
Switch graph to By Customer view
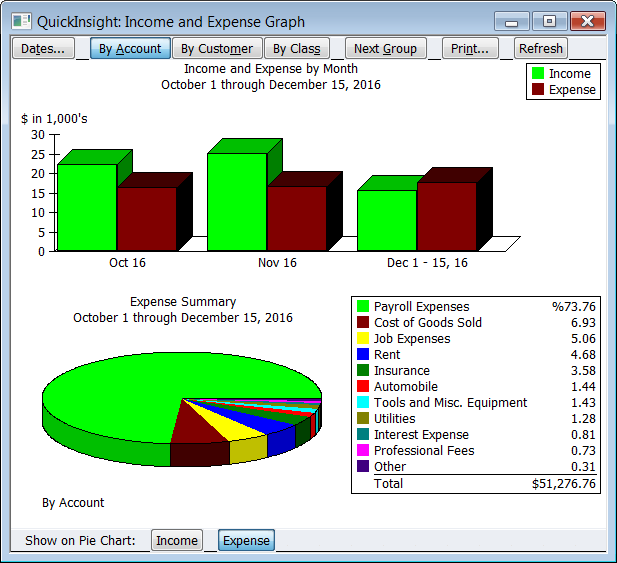click(x=217, y=48)
